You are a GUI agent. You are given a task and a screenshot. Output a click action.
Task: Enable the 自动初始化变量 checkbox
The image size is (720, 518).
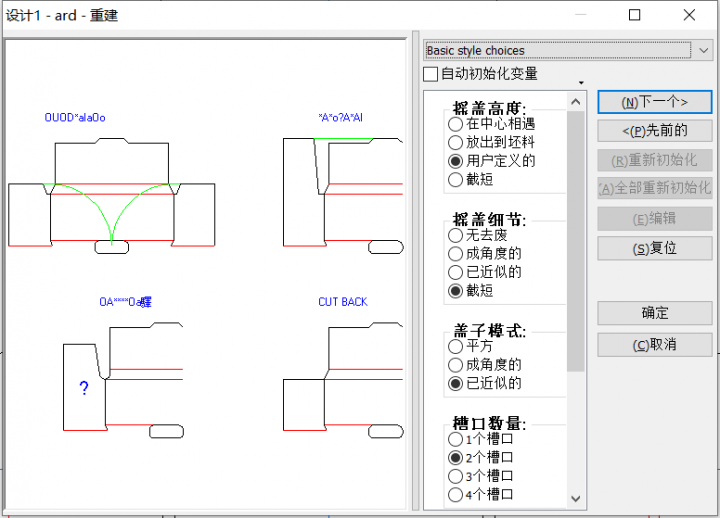tap(431, 74)
